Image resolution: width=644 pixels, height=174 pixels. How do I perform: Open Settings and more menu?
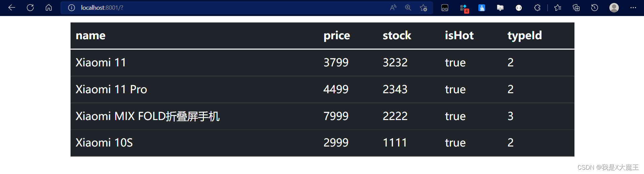[x=633, y=8]
